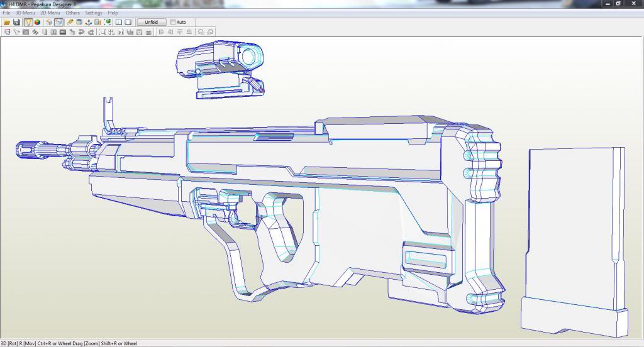Click the align-bottom icon
This screenshot has width=644, height=347.
[189, 32]
